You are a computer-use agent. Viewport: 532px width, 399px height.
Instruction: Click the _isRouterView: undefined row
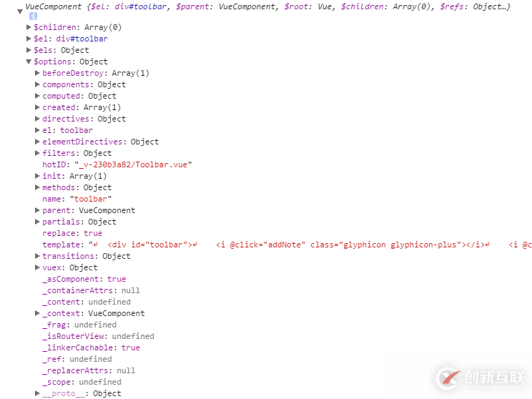[x=99, y=336]
